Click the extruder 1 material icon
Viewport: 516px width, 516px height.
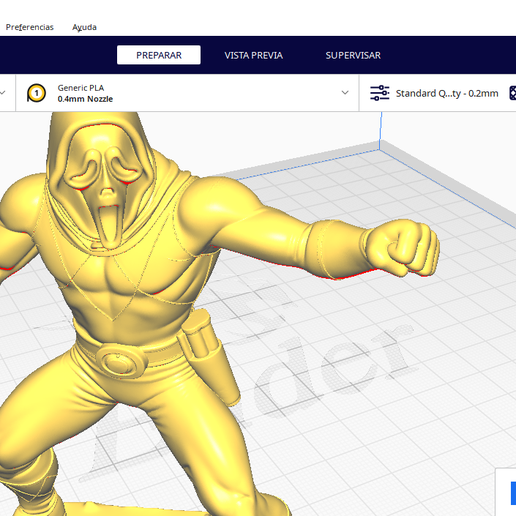coord(36,93)
